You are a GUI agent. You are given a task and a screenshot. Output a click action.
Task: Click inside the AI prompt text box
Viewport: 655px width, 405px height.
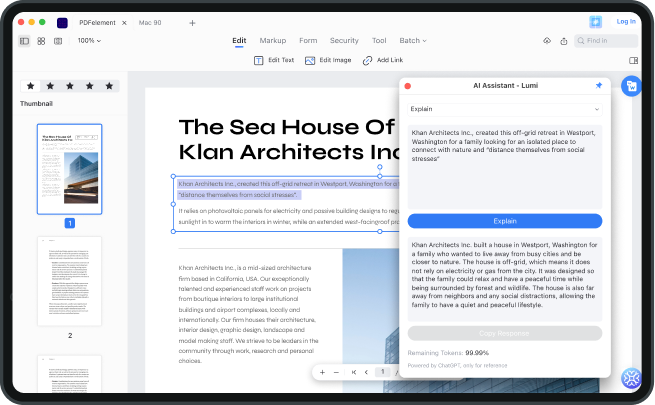coord(505,167)
